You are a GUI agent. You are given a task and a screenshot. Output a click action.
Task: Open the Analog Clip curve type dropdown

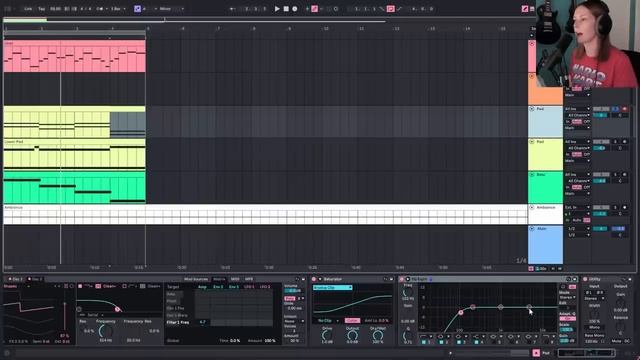pyautogui.click(x=332, y=288)
